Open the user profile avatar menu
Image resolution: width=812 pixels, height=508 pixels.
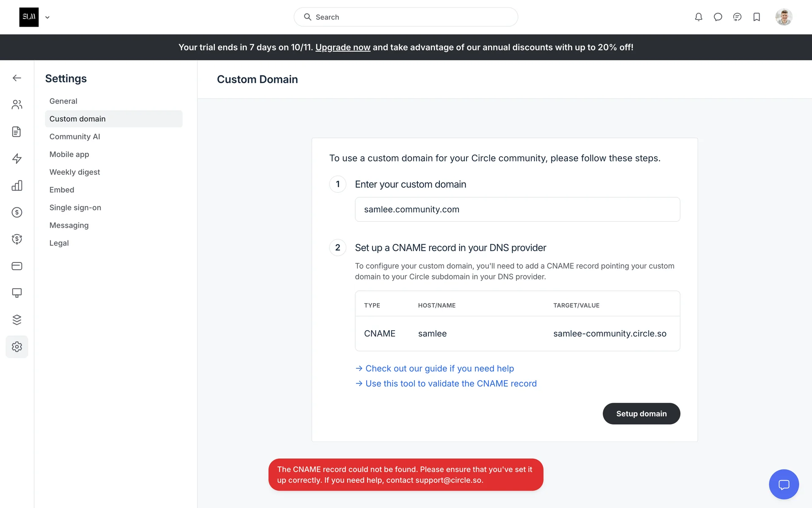784,17
